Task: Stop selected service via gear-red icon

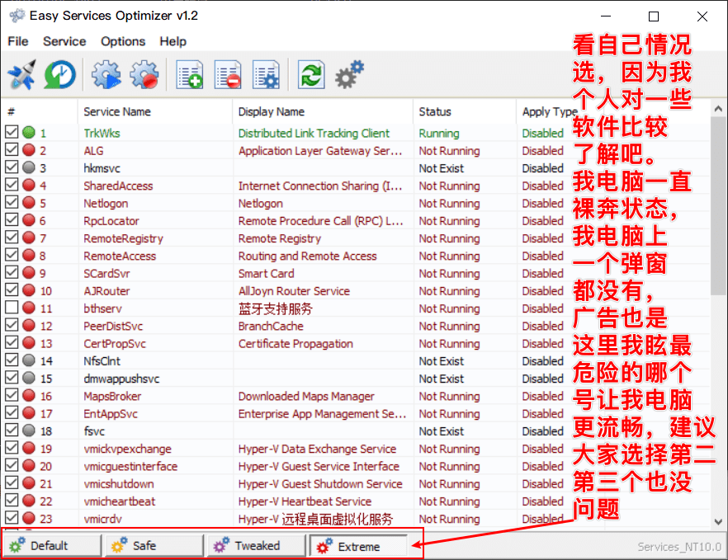Action: pyautogui.click(x=144, y=76)
